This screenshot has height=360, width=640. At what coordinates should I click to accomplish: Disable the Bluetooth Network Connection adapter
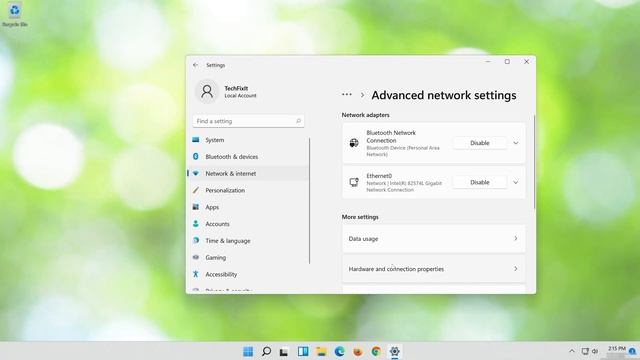coord(480,143)
